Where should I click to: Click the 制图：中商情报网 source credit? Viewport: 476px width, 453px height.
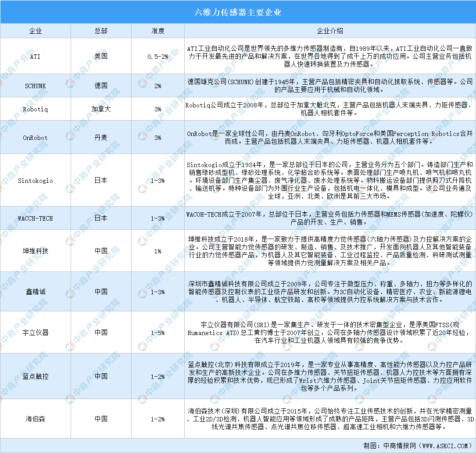click(418, 446)
